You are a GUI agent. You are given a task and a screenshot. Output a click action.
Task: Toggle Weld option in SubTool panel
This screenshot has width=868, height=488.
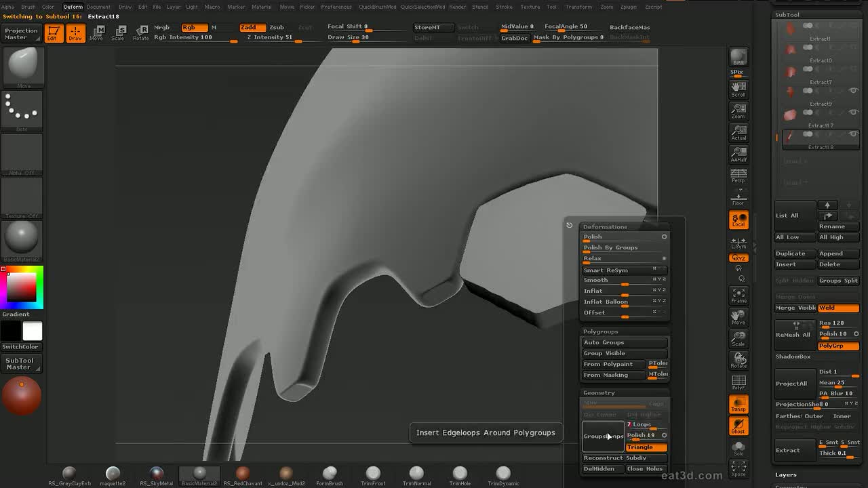click(x=838, y=308)
